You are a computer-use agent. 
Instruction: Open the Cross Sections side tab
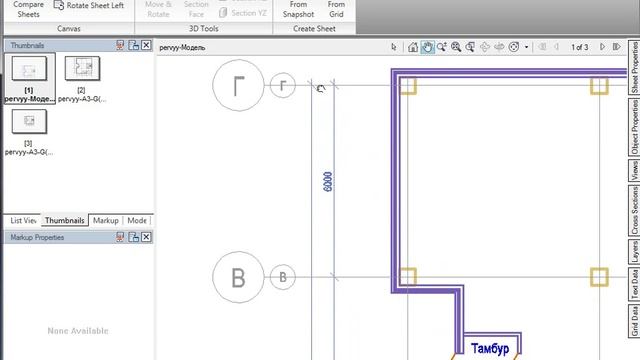634,210
